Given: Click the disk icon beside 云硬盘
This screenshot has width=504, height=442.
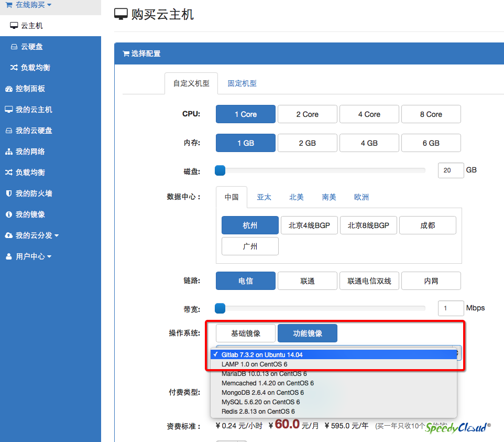Looking at the screenshot, I should click(x=14, y=47).
